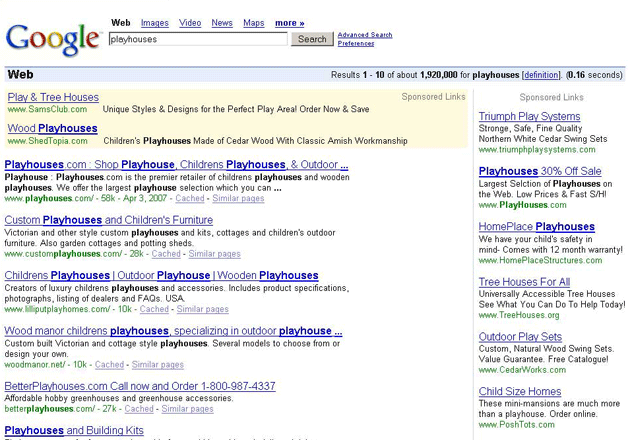Image resolution: width=628 pixels, height=440 pixels.
Task: Click Similar pages for lilliputplayhomes.com
Action: point(203,309)
